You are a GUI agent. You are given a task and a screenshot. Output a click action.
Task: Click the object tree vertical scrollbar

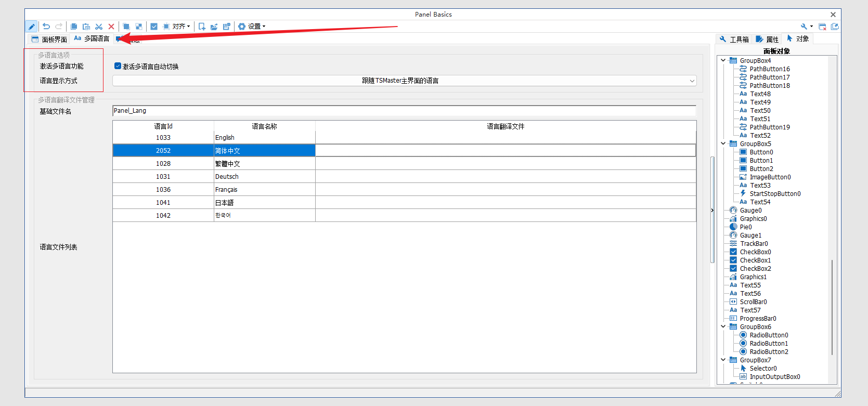(x=832, y=307)
